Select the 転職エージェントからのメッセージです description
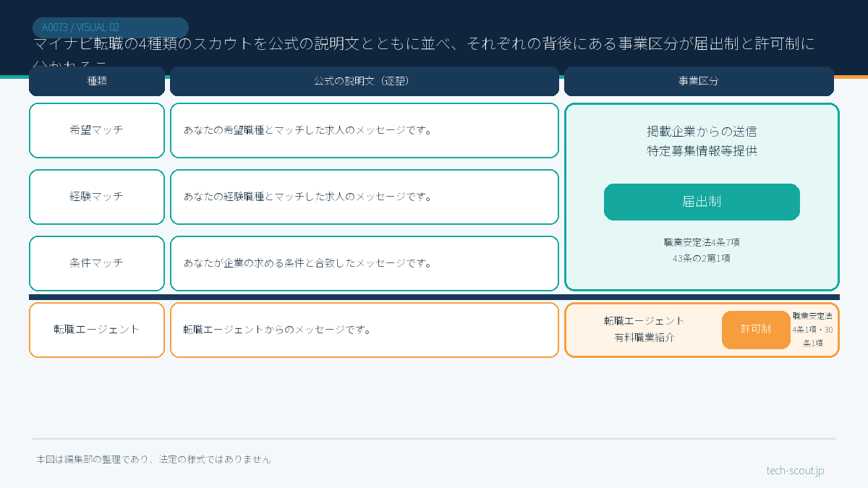Viewport: 868px width, 488px height. [x=365, y=330]
